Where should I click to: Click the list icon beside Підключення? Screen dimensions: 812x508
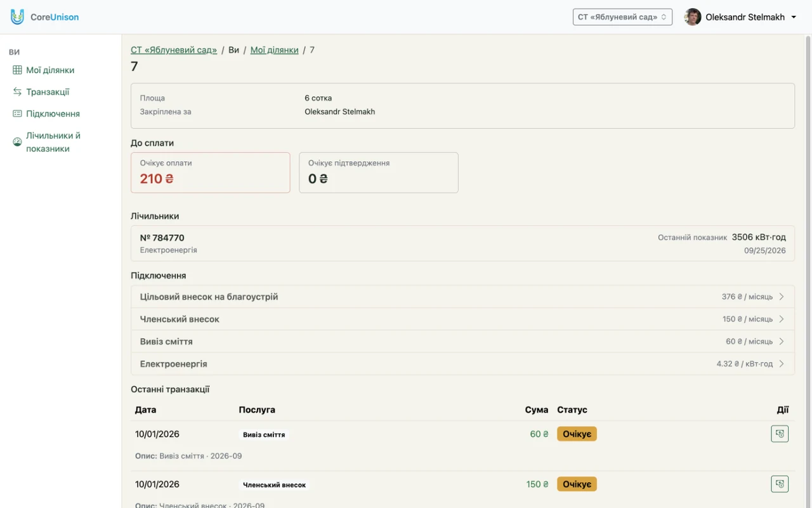[x=17, y=114]
